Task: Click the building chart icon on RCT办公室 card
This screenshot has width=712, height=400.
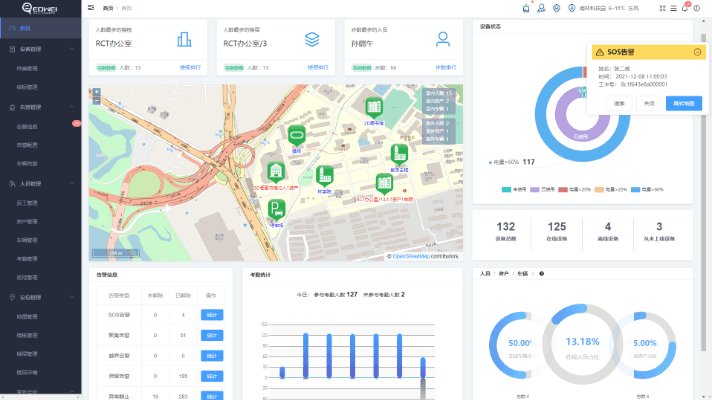Action: 184,40
